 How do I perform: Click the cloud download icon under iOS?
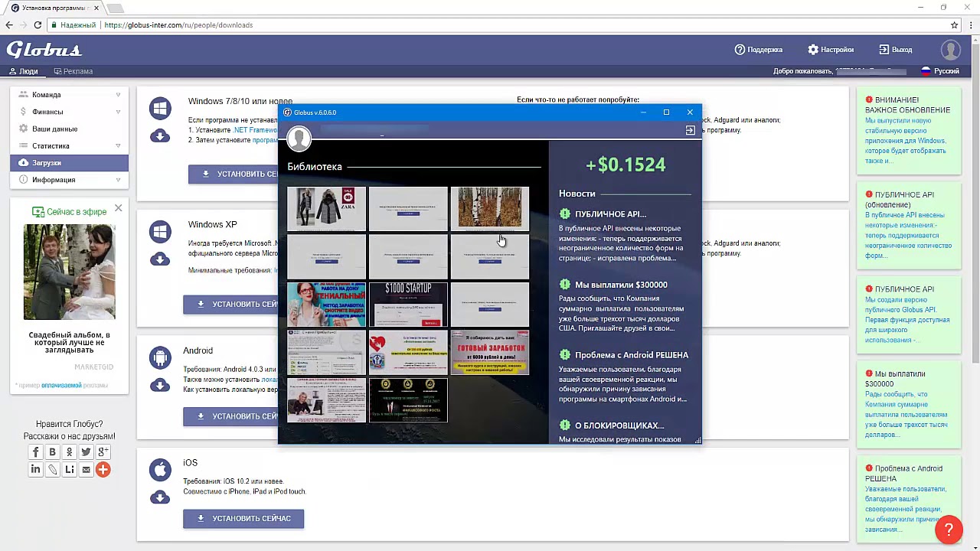tap(159, 497)
